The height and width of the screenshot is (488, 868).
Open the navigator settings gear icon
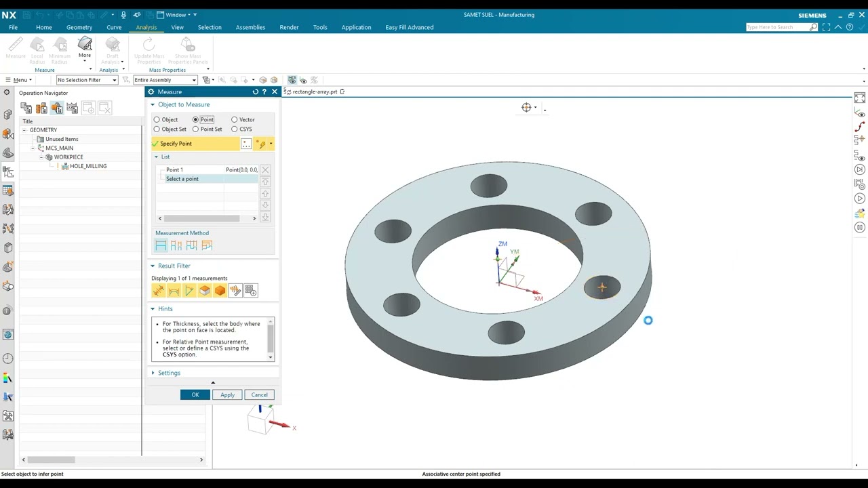(7, 93)
